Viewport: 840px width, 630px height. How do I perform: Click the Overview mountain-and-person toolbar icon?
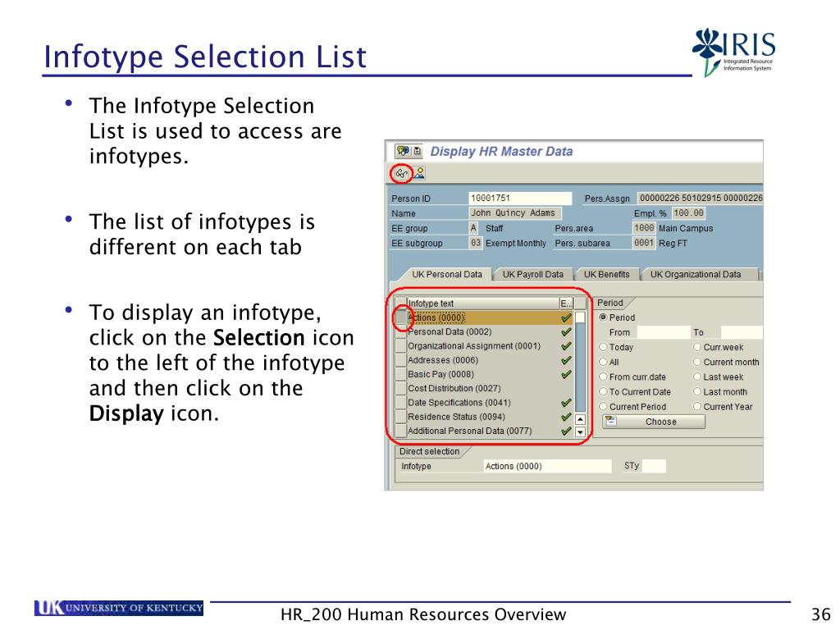[x=419, y=173]
